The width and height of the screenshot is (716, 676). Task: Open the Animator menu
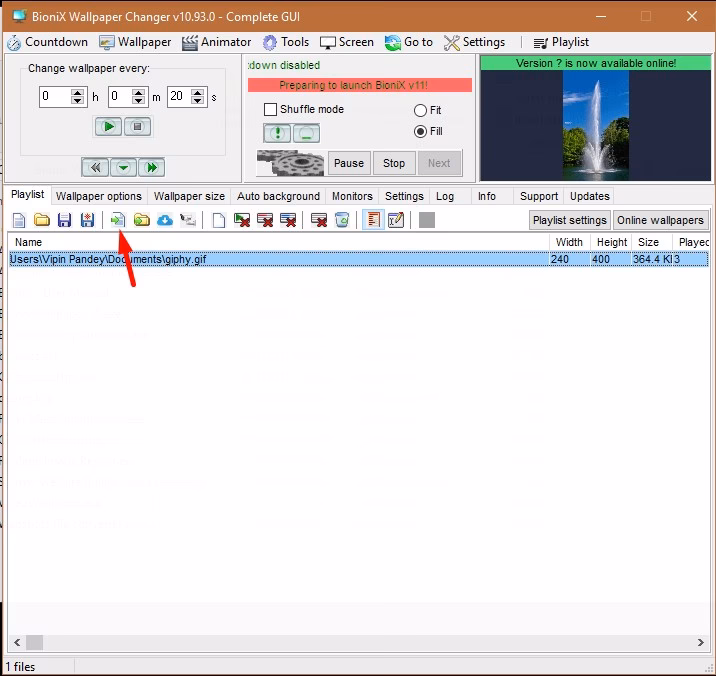pos(216,42)
